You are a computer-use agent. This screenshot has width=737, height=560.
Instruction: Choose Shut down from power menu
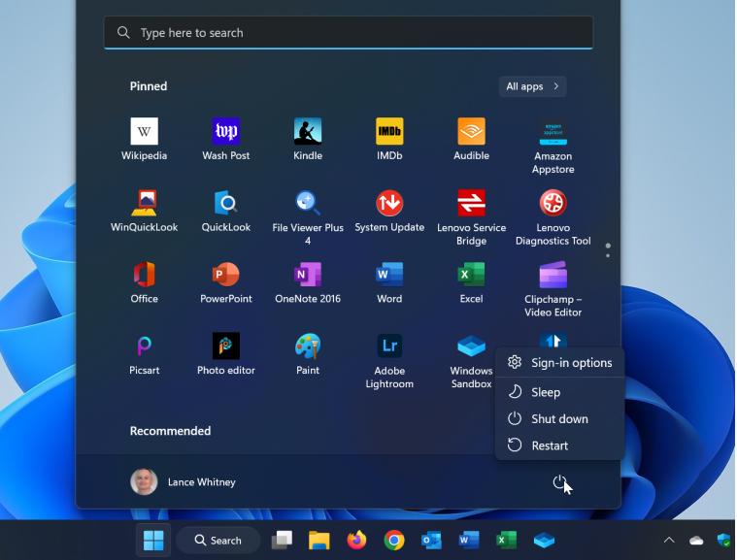[x=559, y=418]
